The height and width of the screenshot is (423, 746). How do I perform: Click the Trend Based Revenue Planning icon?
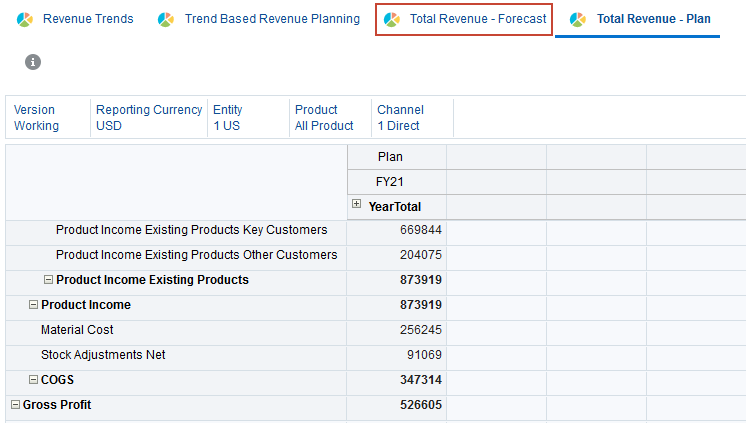click(166, 20)
